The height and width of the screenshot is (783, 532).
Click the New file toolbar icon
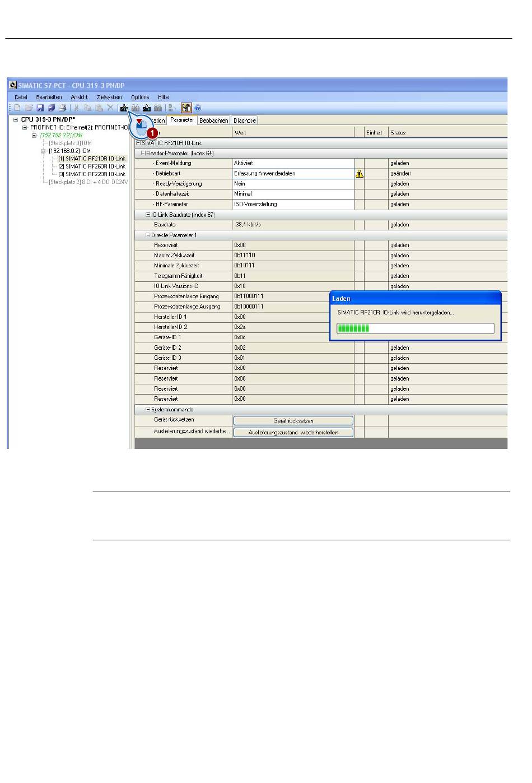coord(17,108)
